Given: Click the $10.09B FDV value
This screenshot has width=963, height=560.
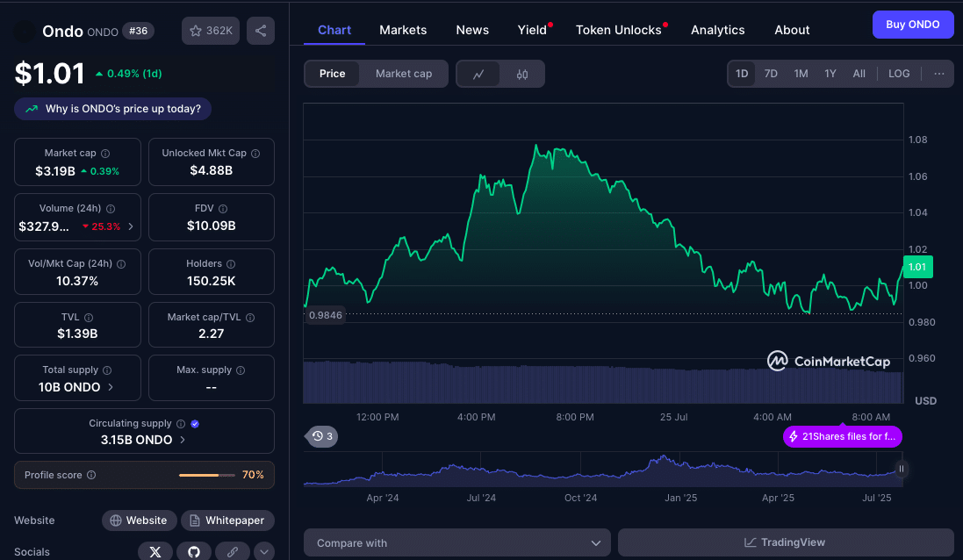Looking at the screenshot, I should 212,226.
